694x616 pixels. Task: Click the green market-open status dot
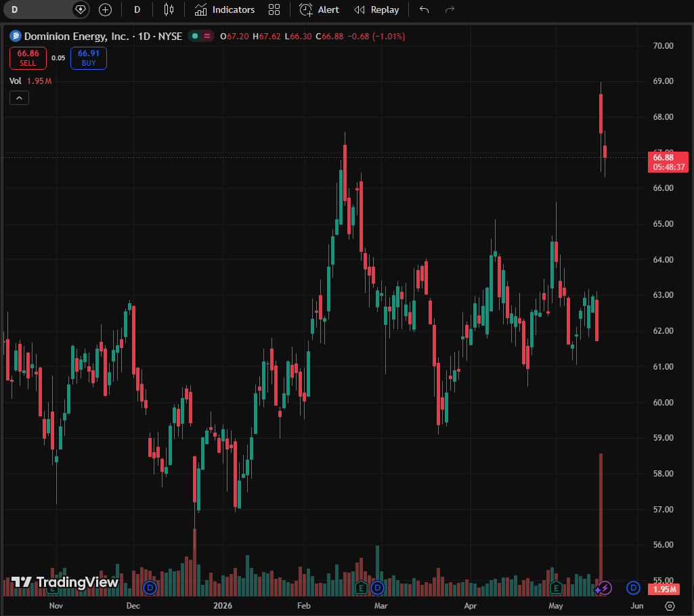coord(195,37)
